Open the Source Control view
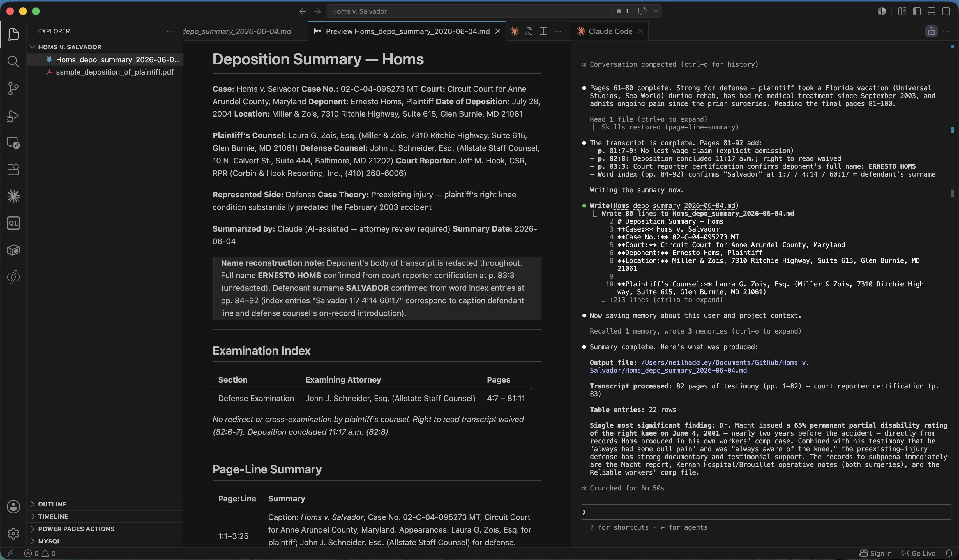The width and height of the screenshot is (959, 560). pos(13,89)
